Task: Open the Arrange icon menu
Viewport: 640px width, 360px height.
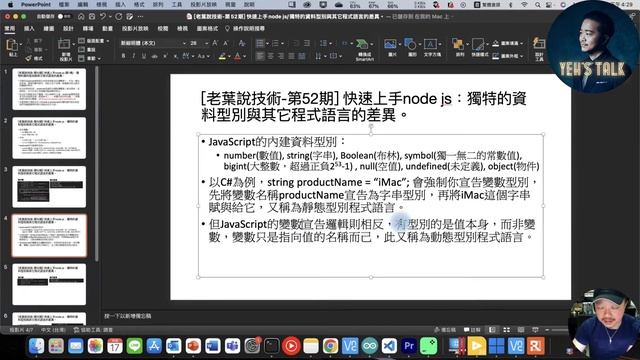Action: (x=458, y=44)
